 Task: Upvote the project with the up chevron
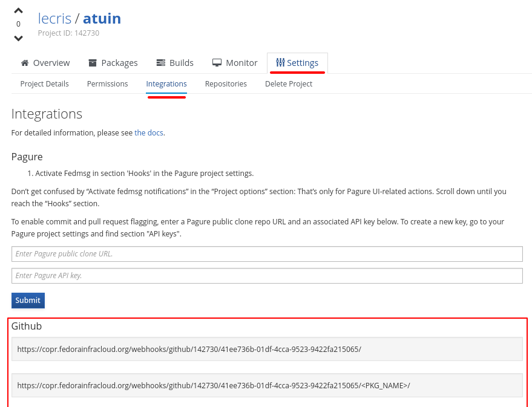tap(18, 11)
